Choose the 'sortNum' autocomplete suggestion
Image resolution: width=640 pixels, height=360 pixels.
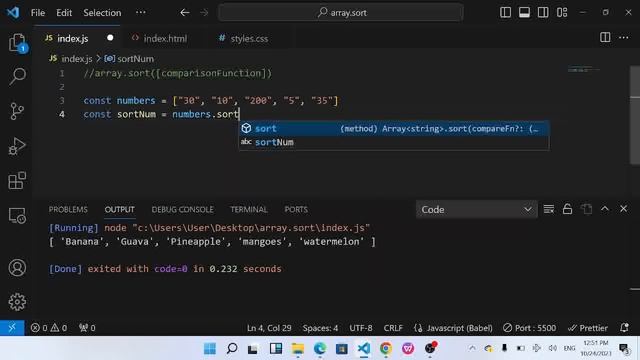[x=394, y=142]
